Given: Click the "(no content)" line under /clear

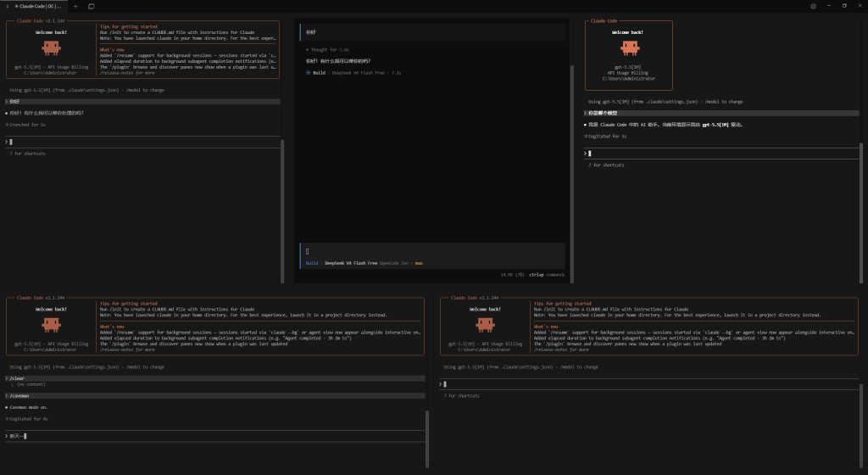Looking at the screenshot, I should click(x=31, y=384).
